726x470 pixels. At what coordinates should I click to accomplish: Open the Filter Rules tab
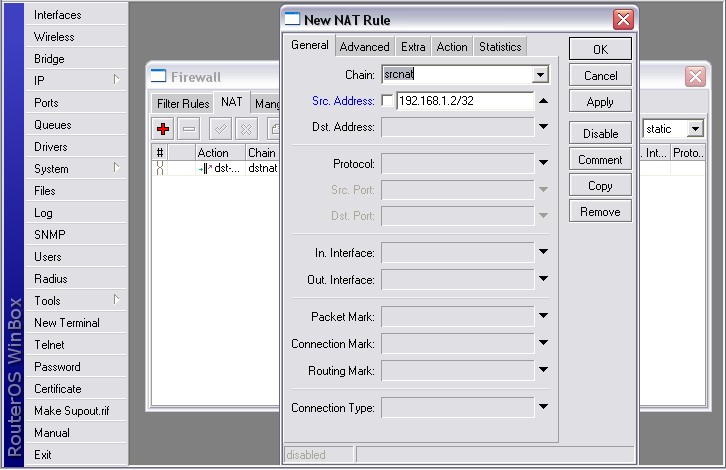(182, 103)
